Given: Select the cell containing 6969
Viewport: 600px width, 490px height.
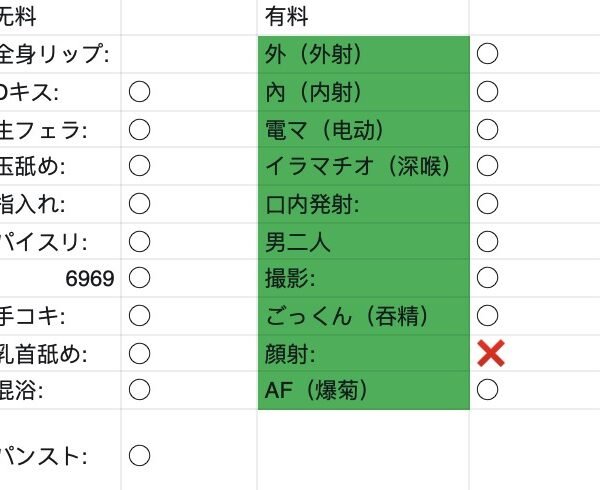Looking at the screenshot, I should (60, 278).
